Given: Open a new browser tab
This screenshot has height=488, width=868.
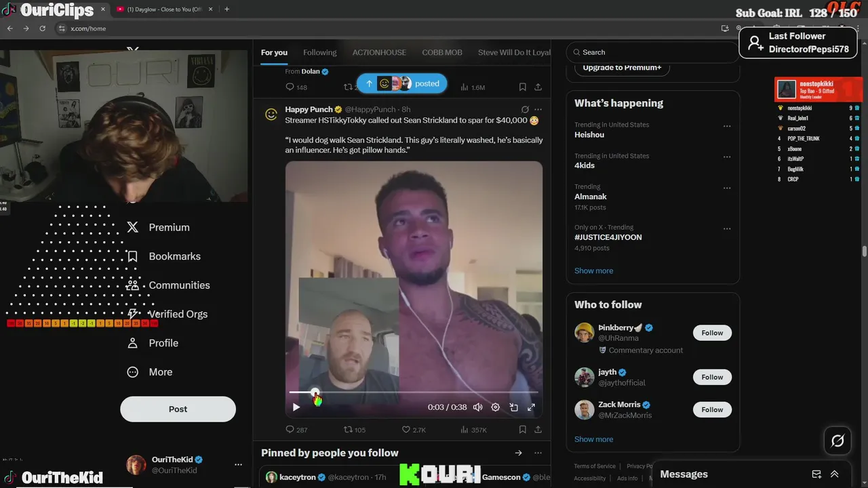Looking at the screenshot, I should (226, 9).
